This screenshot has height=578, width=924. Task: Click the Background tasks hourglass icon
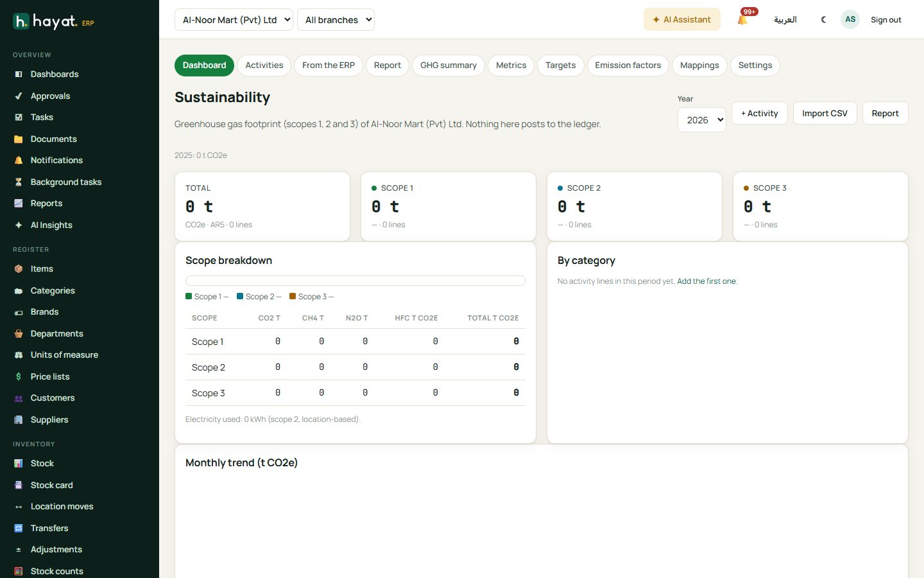click(x=19, y=182)
